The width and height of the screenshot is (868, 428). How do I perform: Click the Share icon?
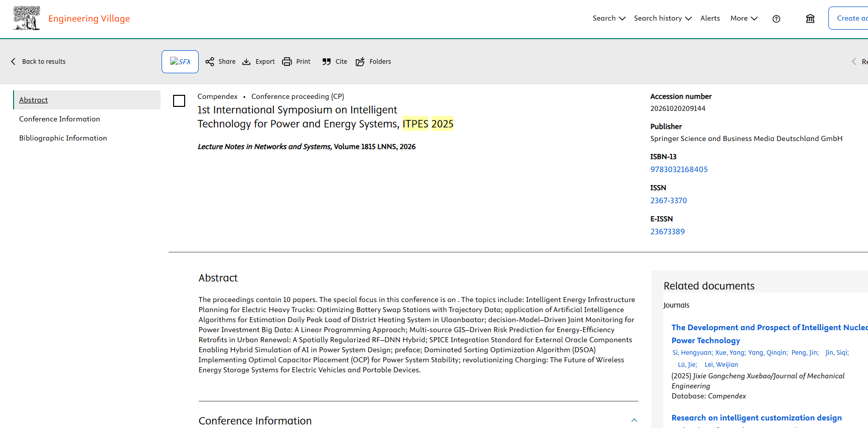point(210,62)
